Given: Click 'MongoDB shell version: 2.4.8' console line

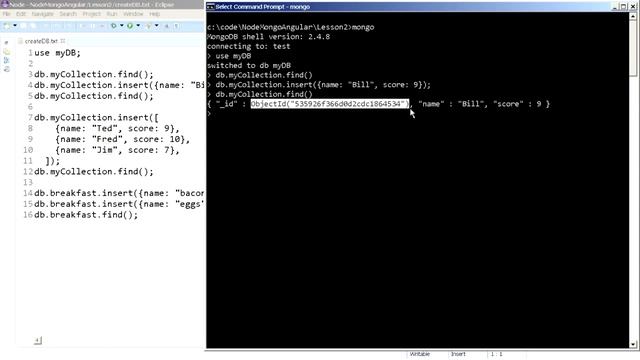Looking at the screenshot, I should coord(268,37).
